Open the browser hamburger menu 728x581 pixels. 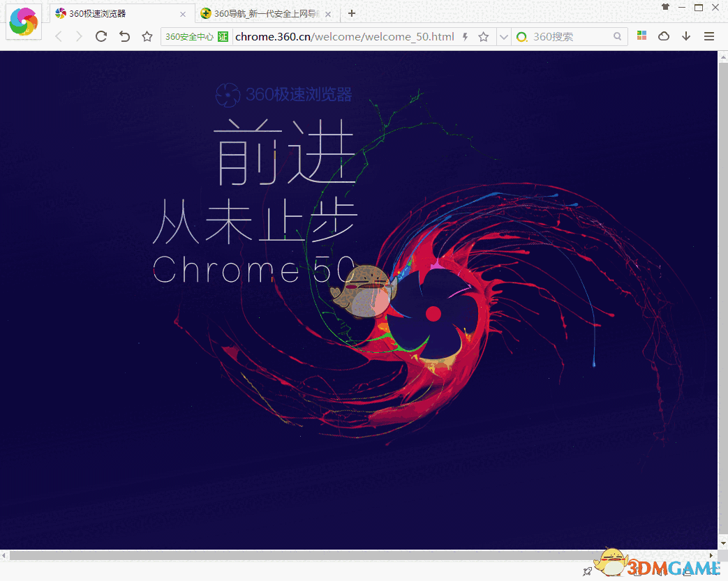pyautogui.click(x=709, y=36)
